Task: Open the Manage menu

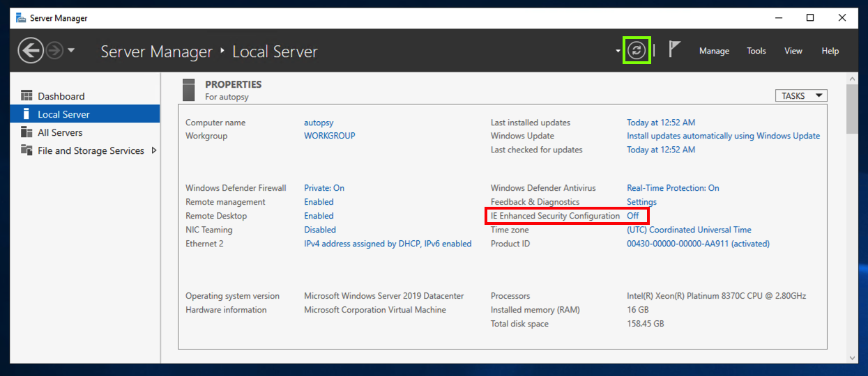Action: point(714,51)
